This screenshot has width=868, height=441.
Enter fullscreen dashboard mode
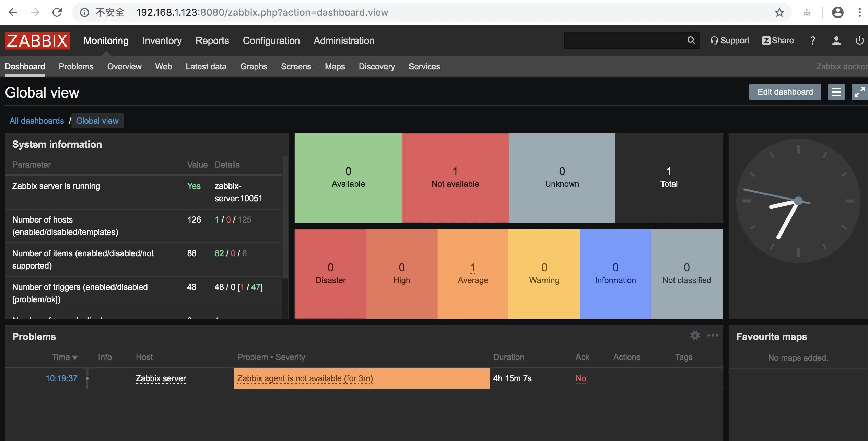pos(859,92)
